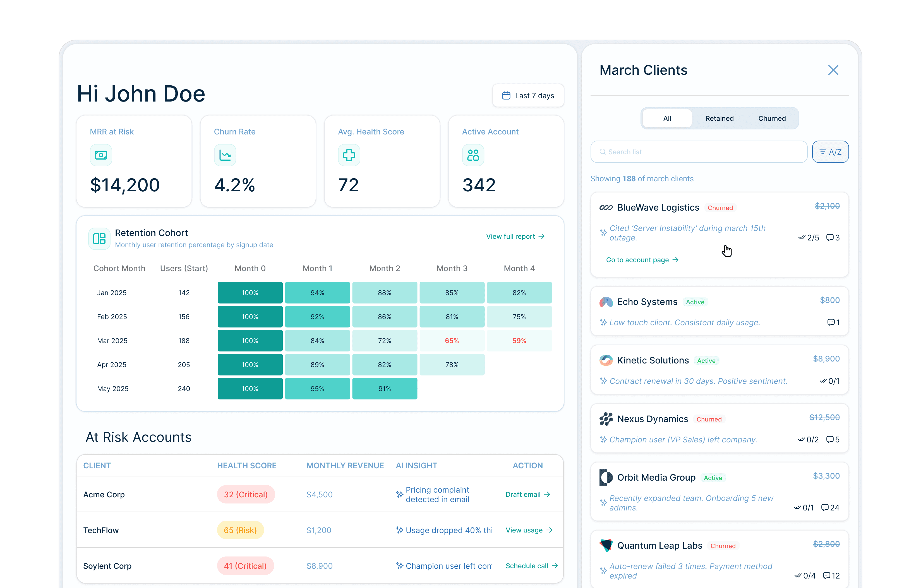Image resolution: width=921 pixels, height=588 pixels.
Task: Close the March Clients panel
Action: pos(833,70)
